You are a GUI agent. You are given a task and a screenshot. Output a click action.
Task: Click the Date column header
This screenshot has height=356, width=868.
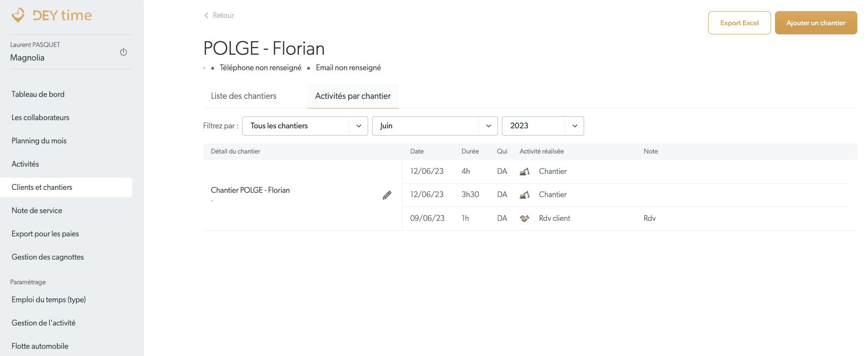pyautogui.click(x=417, y=152)
